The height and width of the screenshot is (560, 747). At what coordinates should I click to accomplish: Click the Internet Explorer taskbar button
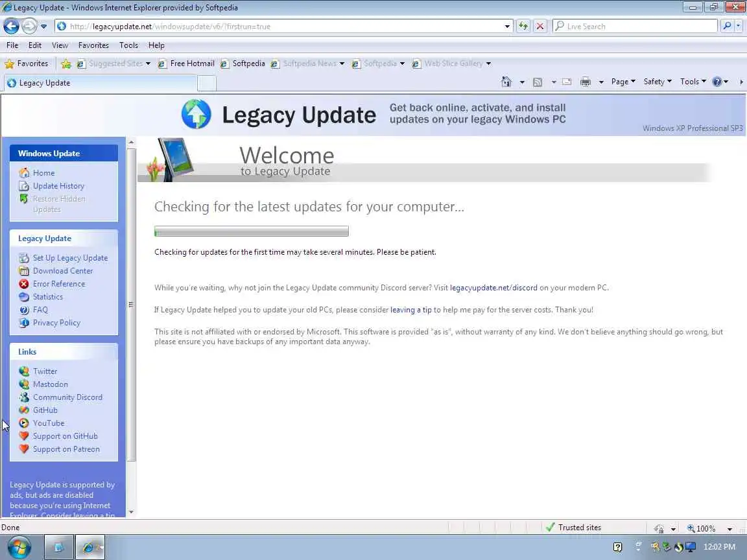pos(90,547)
